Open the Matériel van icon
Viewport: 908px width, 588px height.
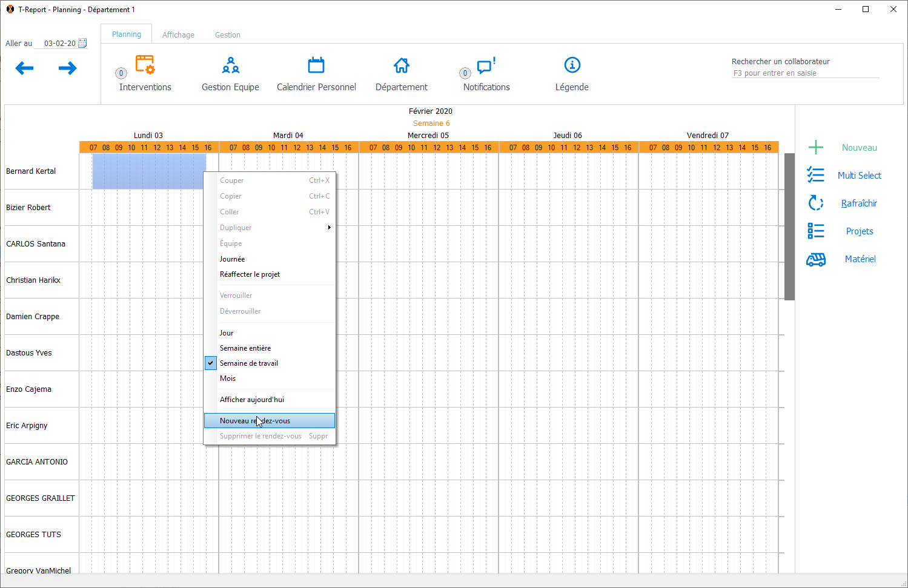(816, 259)
